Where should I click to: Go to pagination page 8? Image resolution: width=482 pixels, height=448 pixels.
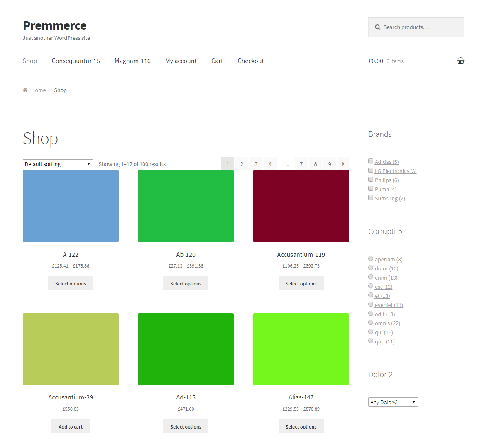pos(316,164)
